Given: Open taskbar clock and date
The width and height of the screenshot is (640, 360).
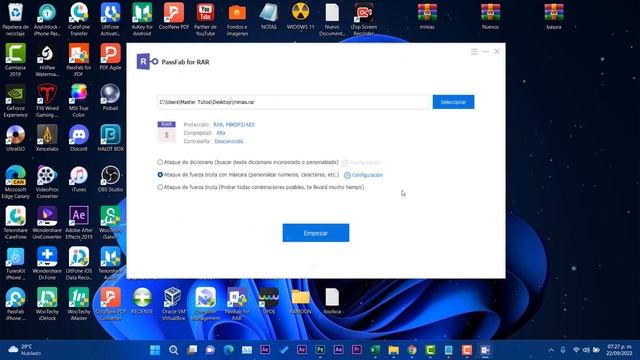Looking at the screenshot, I should tap(619, 350).
